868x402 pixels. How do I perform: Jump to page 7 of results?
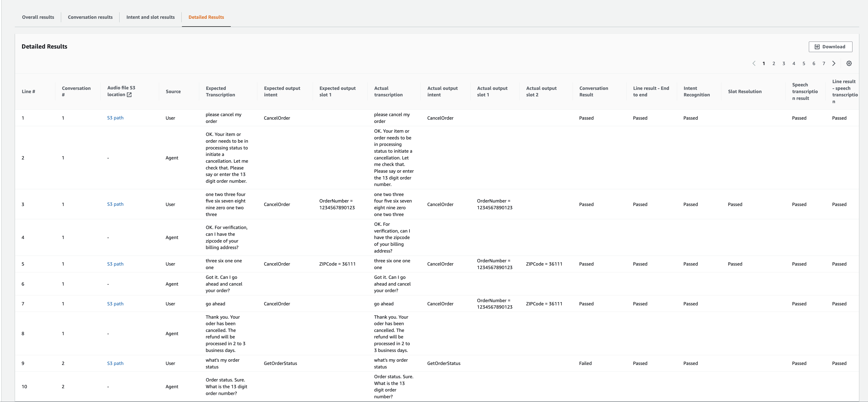pos(823,63)
